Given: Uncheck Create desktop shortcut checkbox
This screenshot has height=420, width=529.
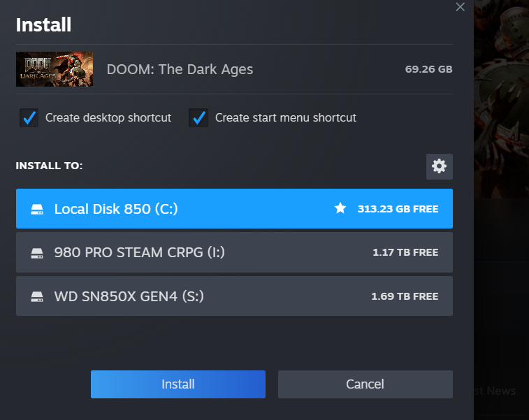Looking at the screenshot, I should pyautogui.click(x=29, y=118).
